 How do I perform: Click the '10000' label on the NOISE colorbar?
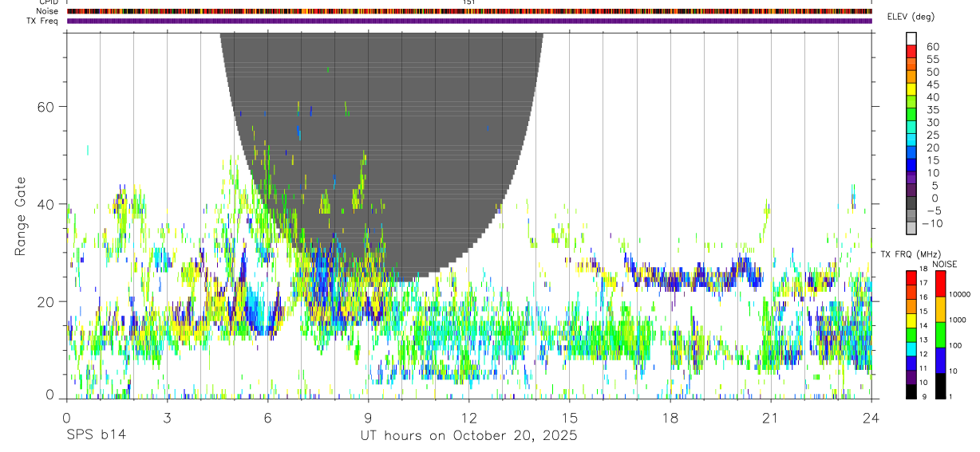pos(960,294)
